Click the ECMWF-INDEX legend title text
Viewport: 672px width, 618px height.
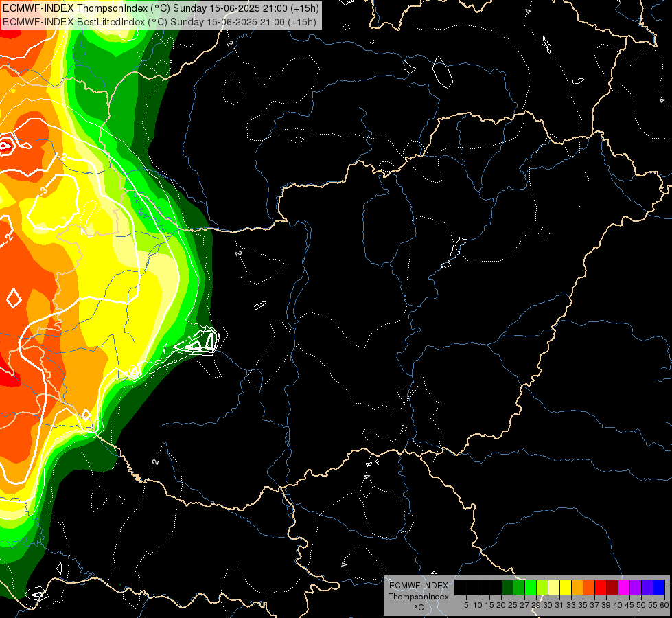tap(419, 586)
